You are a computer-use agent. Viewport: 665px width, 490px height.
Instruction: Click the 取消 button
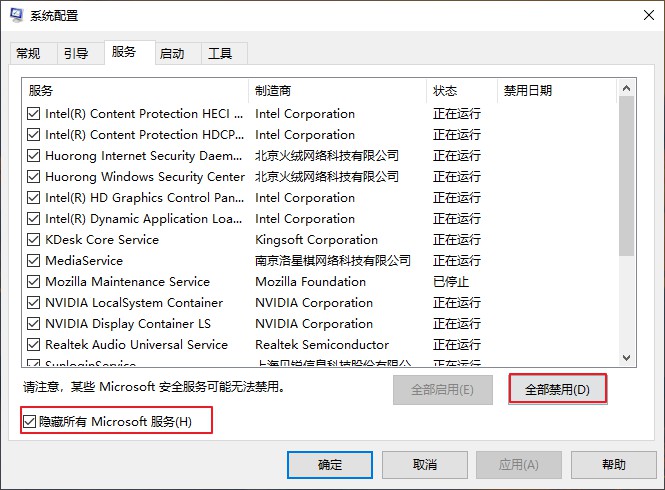[x=425, y=465]
